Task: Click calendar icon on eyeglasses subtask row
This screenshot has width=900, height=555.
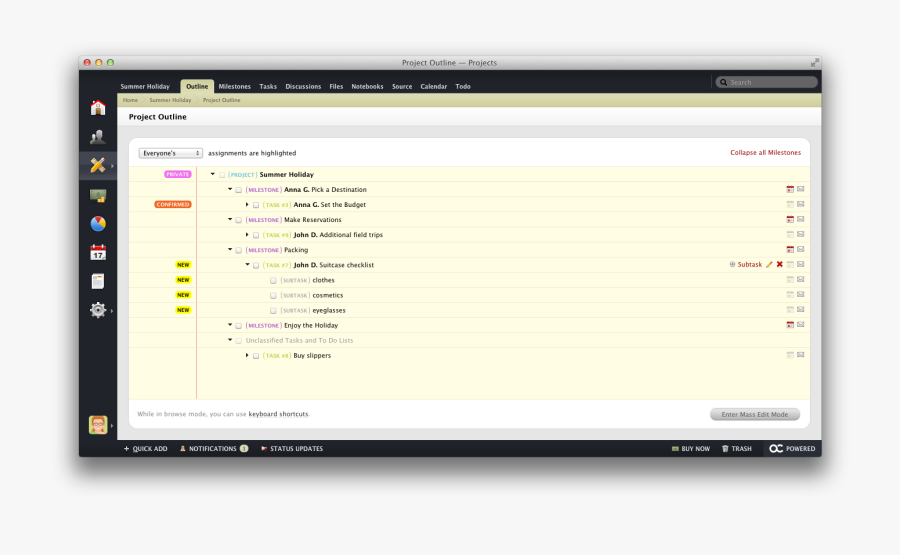Action: coord(790,310)
